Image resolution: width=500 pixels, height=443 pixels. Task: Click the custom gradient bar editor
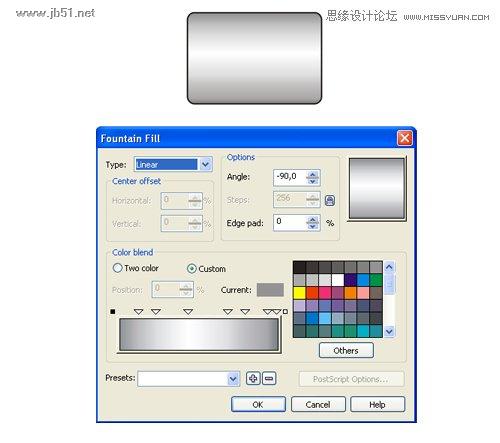tap(199, 334)
